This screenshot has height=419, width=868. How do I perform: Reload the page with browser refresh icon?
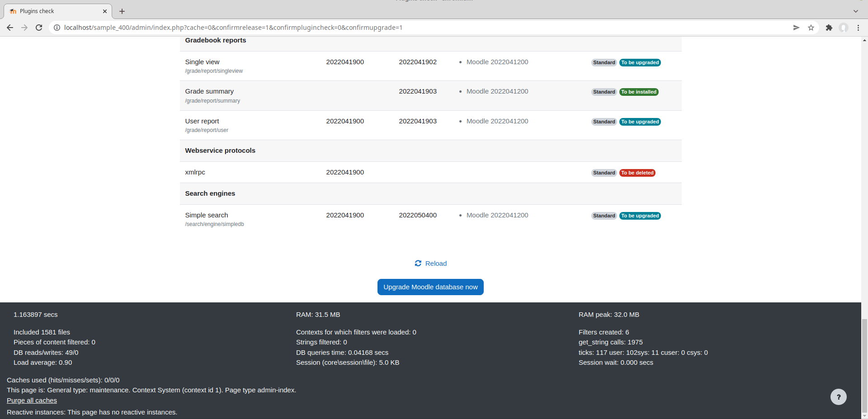tap(39, 28)
